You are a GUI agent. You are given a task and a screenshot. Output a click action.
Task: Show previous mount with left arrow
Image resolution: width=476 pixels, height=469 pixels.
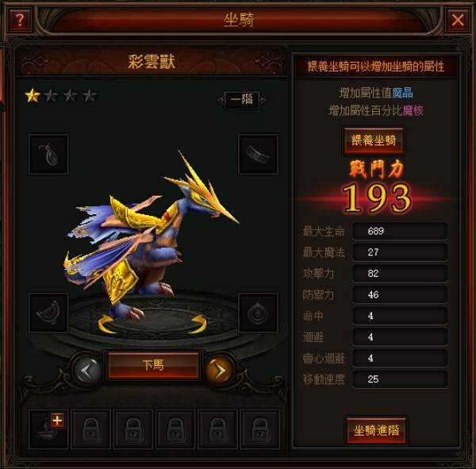click(87, 371)
